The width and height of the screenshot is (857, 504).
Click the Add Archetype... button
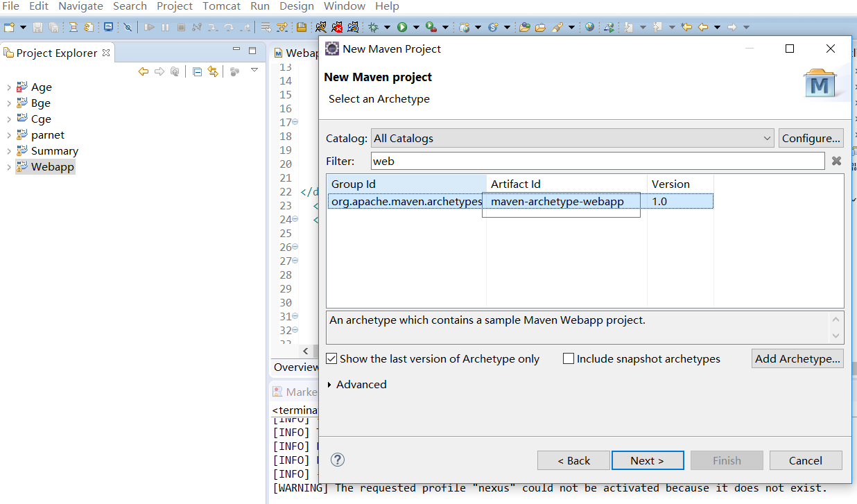tap(797, 358)
